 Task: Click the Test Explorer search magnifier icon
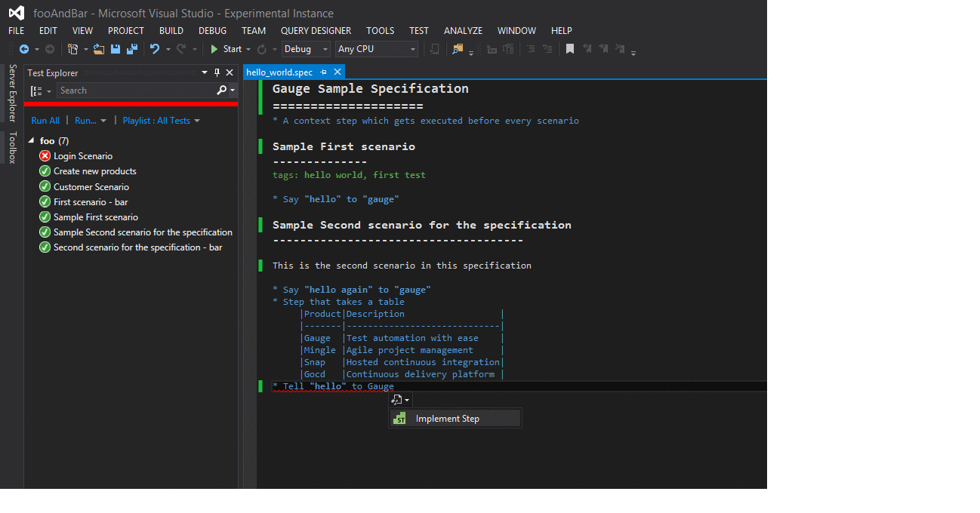pyautogui.click(x=221, y=91)
